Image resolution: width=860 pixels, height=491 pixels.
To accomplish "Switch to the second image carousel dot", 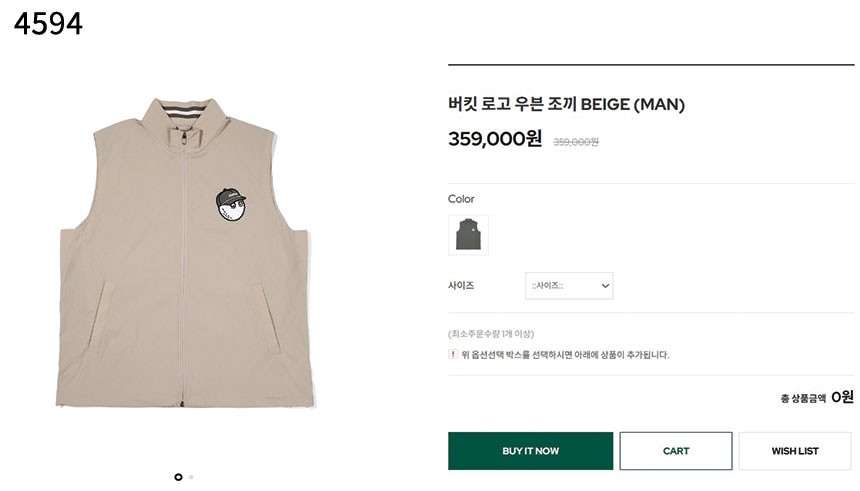I will [x=191, y=477].
